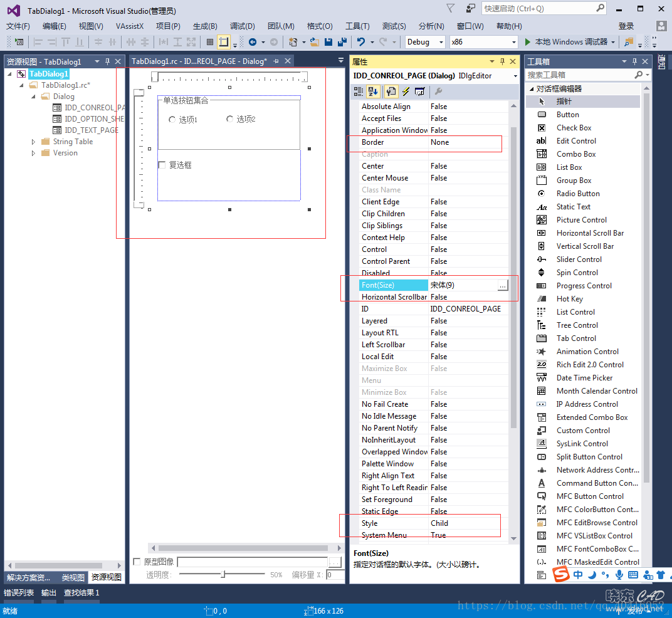The image size is (672, 618).
Task: Expand the String Table tree node
Action: pos(33,142)
